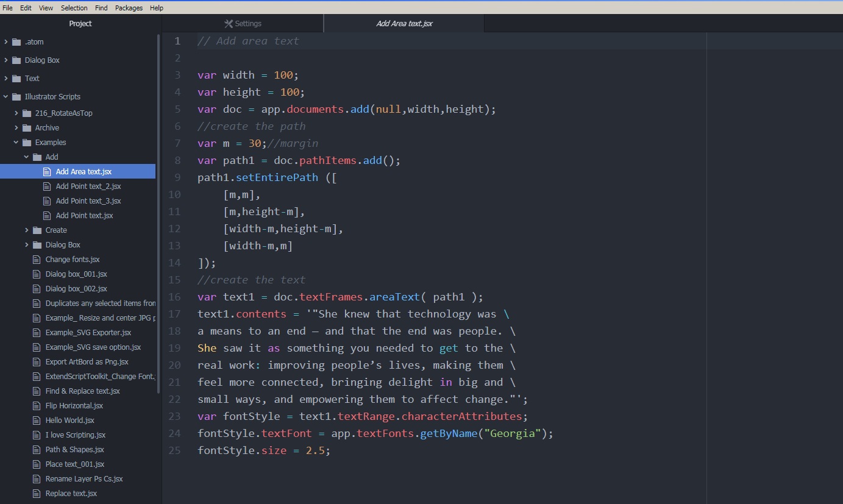Click the characterAttributes property in code
The height and width of the screenshot is (504, 843).
pos(462,416)
